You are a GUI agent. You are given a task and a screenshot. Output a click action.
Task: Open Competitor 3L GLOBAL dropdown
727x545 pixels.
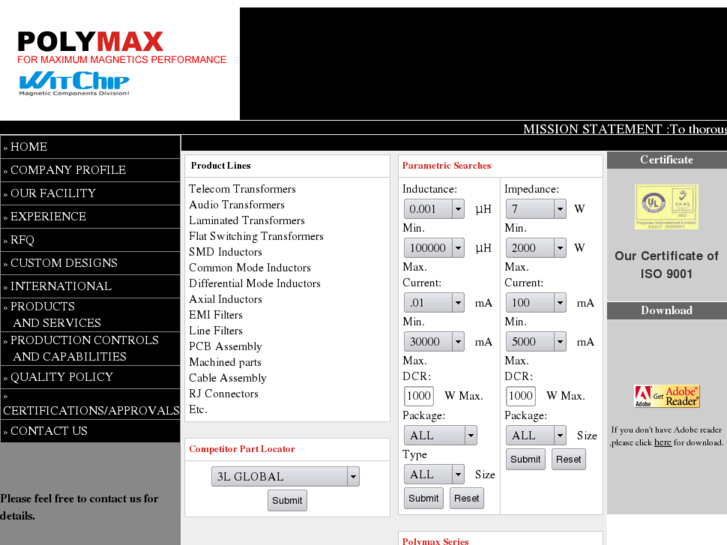pos(285,476)
